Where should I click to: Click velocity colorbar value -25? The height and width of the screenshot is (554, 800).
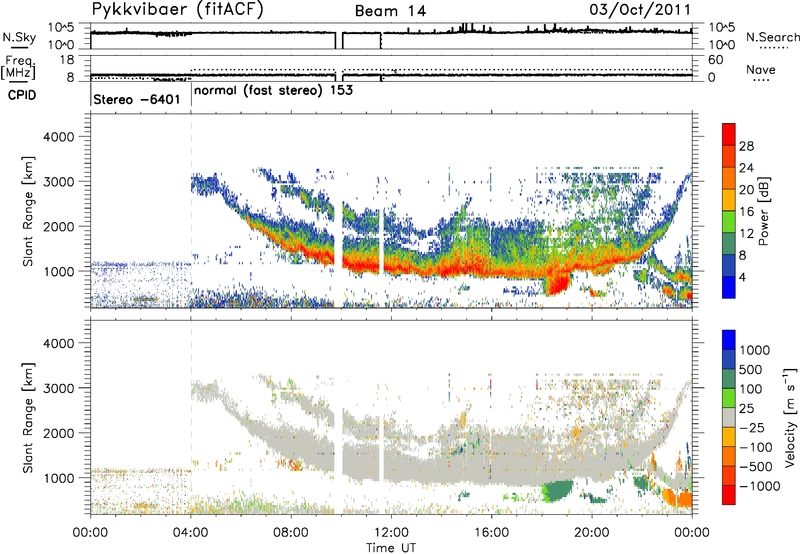coord(751,428)
